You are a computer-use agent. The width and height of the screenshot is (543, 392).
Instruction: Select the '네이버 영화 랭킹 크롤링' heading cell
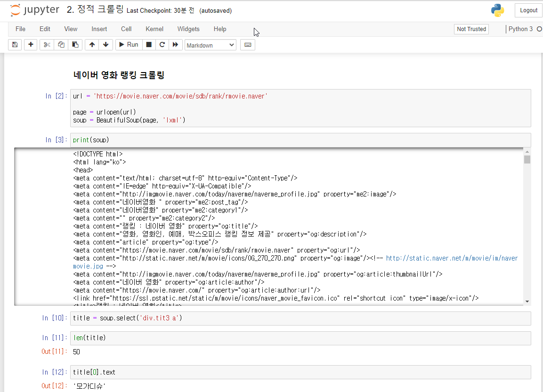coord(119,75)
